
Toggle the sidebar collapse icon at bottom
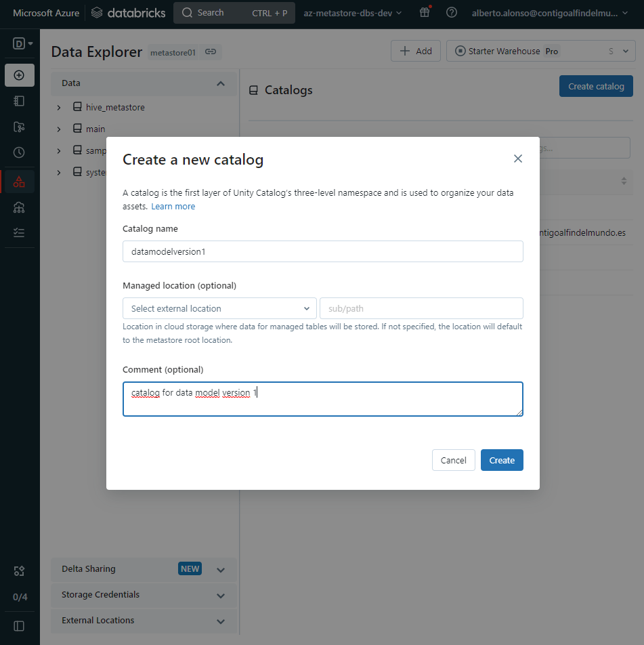tap(19, 626)
